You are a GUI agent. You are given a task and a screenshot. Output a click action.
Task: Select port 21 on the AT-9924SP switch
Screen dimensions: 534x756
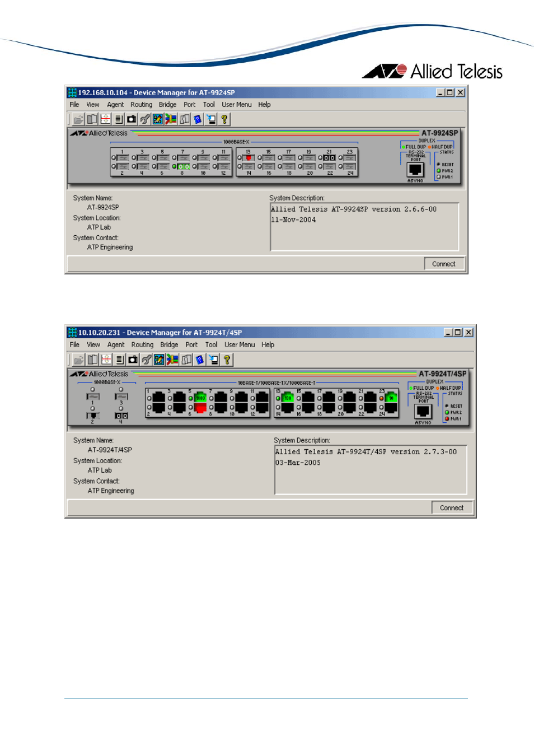click(330, 158)
